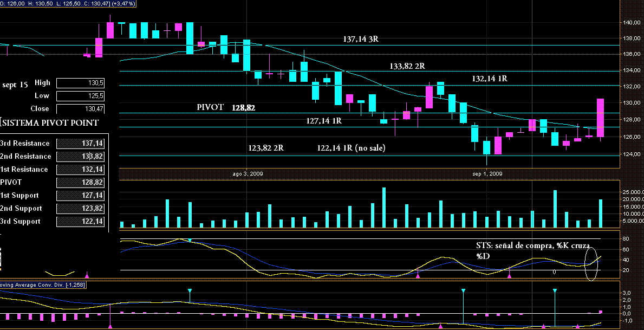Click the SISTEMA PIVOT POINT title
Screen dimensions: 644x330
[49, 122]
